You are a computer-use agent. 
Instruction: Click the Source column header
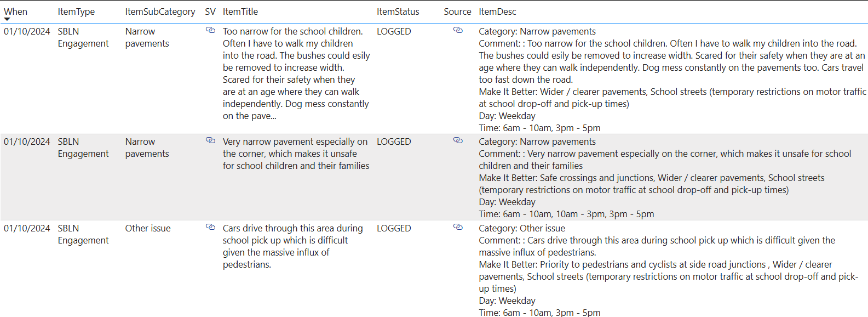pyautogui.click(x=457, y=12)
